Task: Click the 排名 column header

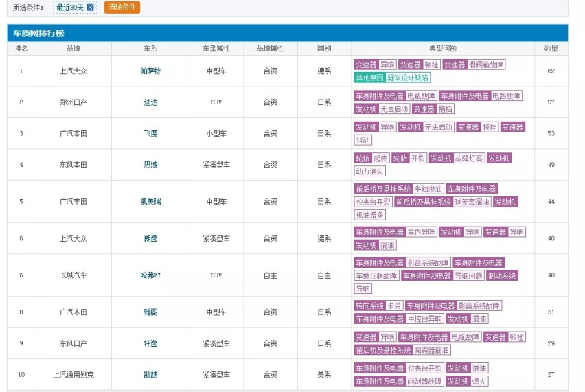Action: coord(21,48)
